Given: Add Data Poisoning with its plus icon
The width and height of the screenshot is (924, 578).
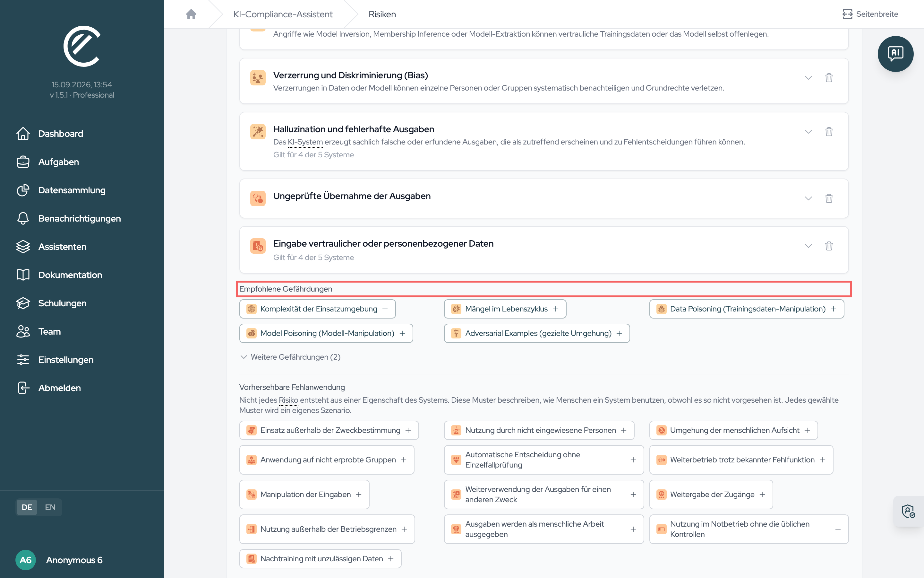Looking at the screenshot, I should tap(834, 309).
